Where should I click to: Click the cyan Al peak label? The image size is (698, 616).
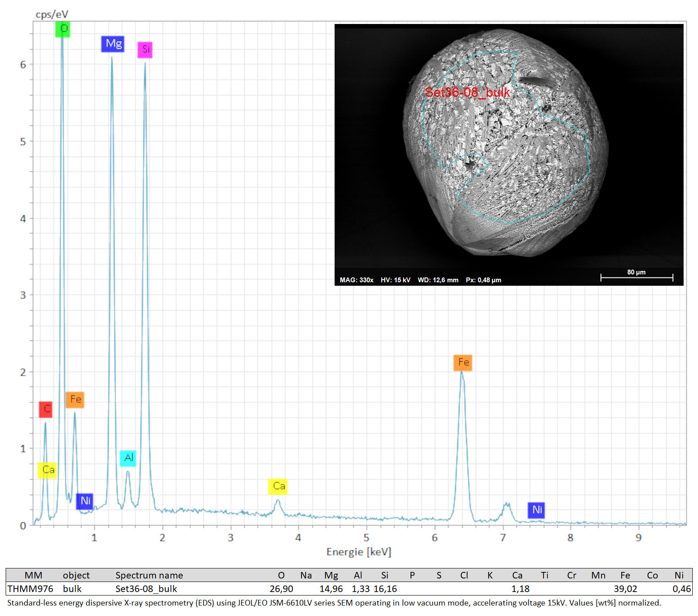pos(128,458)
